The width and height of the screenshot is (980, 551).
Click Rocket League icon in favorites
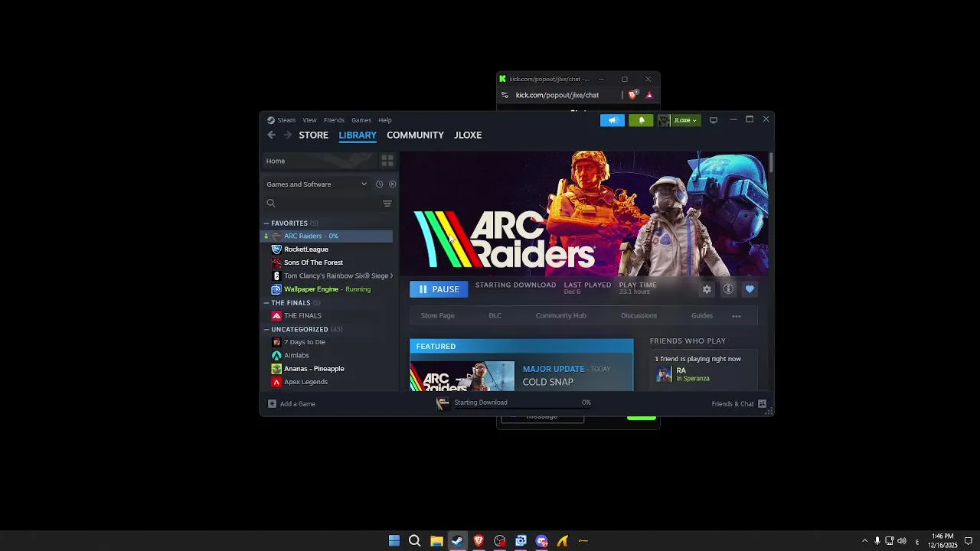point(276,249)
